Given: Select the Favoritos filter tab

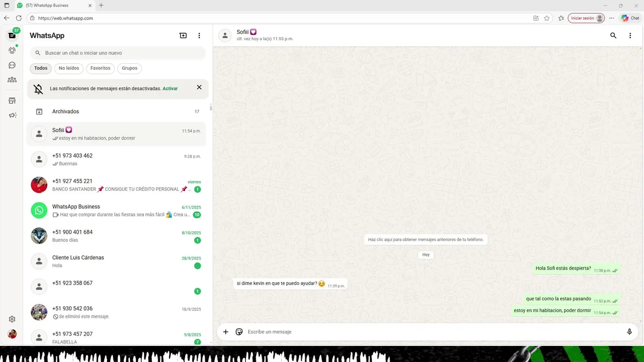Looking at the screenshot, I should tap(101, 68).
